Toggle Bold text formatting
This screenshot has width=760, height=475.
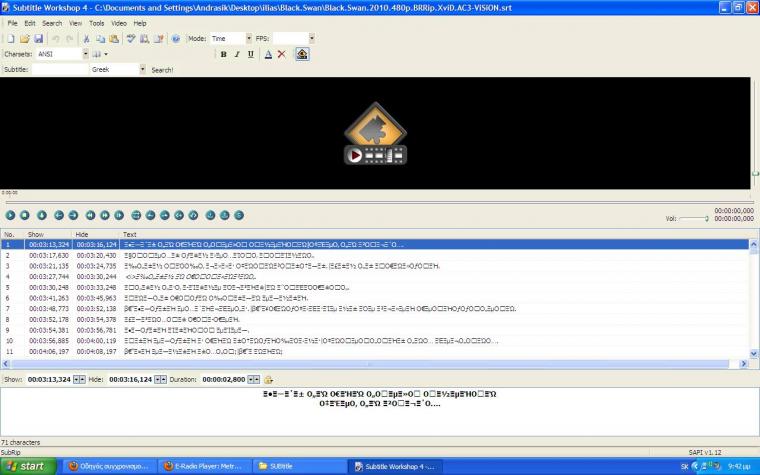point(223,54)
